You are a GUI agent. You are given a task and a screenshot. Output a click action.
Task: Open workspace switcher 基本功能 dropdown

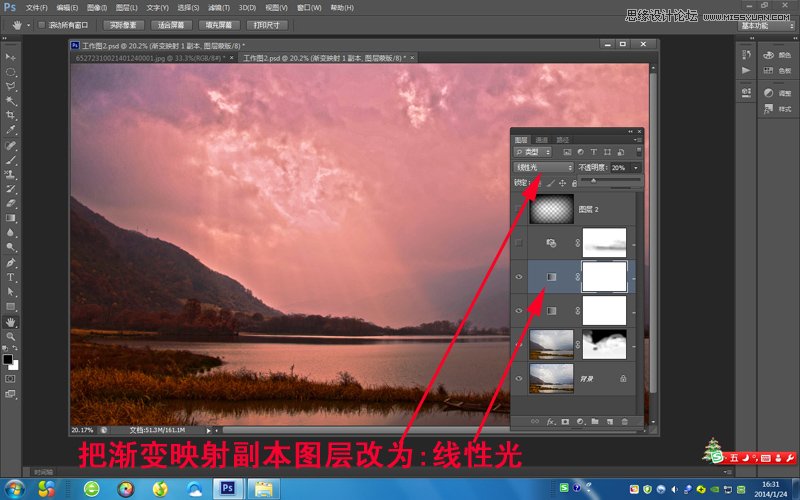point(767,26)
